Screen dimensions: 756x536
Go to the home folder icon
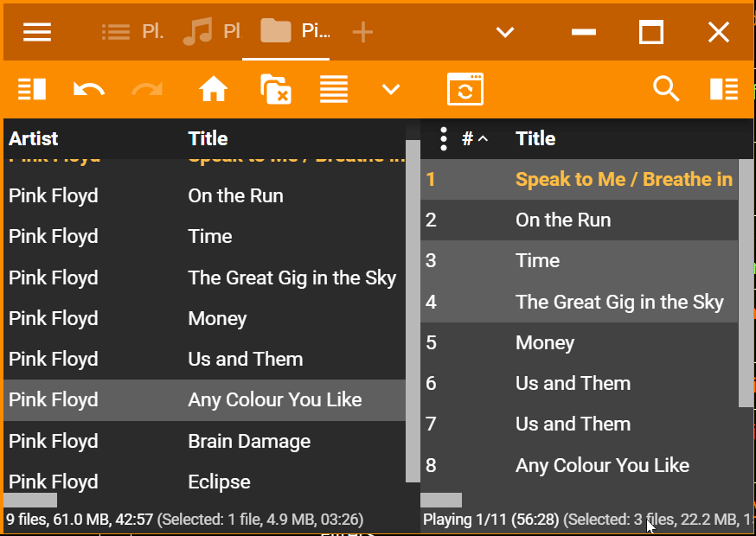pos(213,89)
